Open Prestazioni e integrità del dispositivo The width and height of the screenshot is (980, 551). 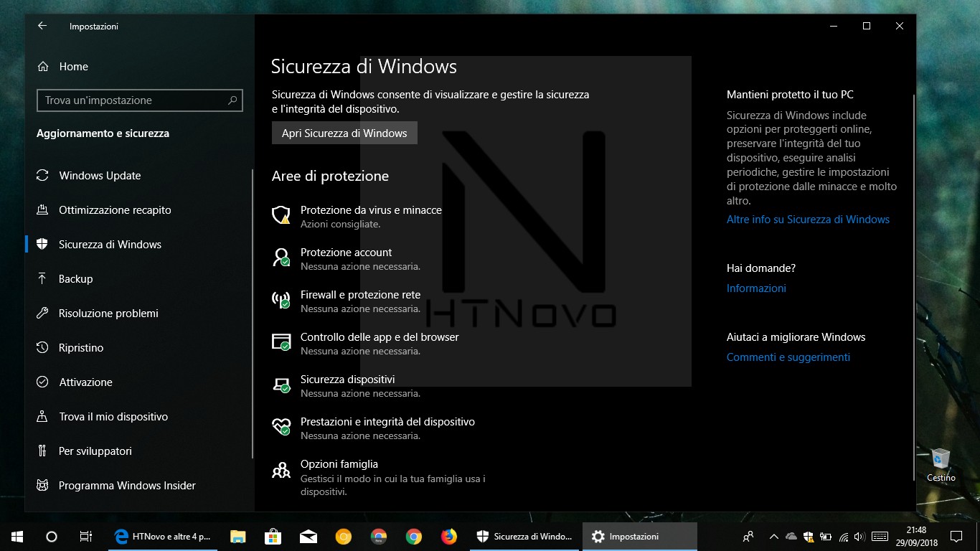(x=373, y=428)
